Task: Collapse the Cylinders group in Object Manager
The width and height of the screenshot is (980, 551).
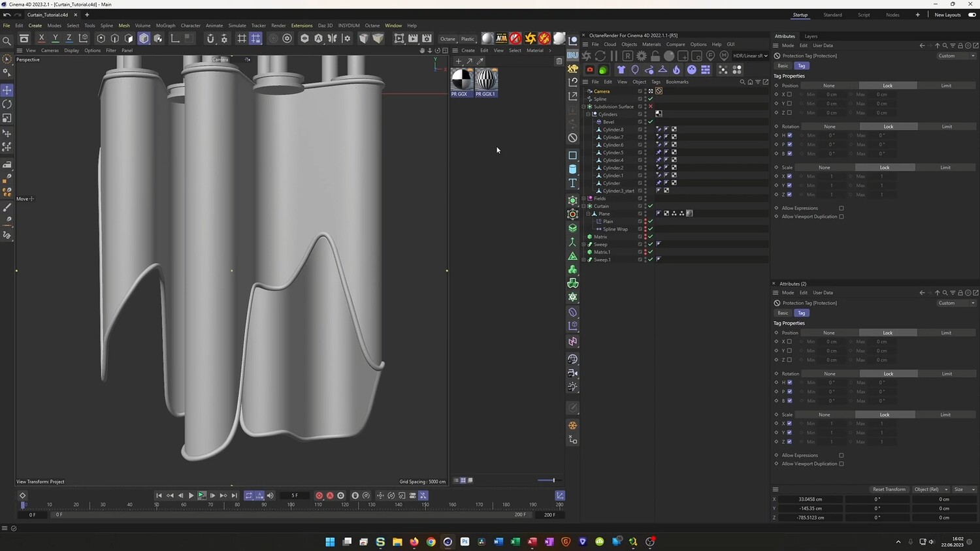Action: click(588, 114)
